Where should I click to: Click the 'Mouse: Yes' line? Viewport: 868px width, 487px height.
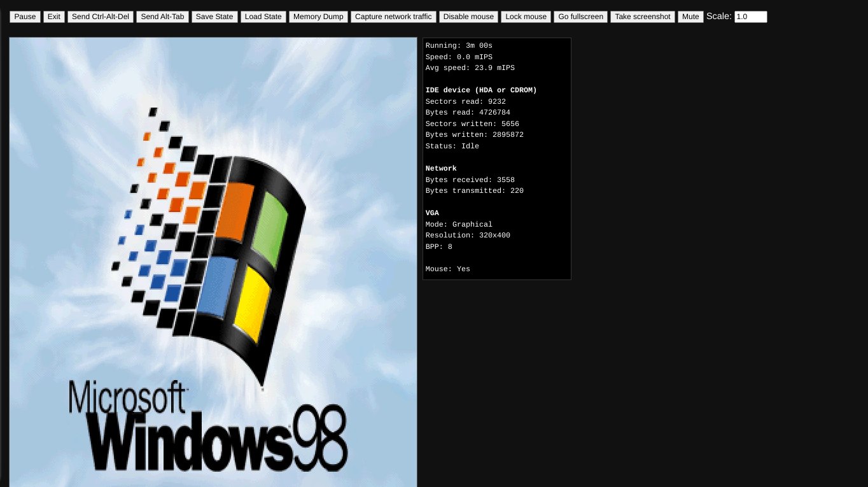point(448,269)
